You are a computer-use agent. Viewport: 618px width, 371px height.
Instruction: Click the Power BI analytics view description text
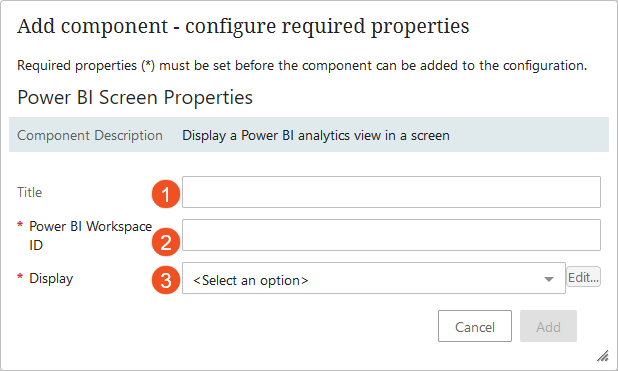[x=316, y=136]
